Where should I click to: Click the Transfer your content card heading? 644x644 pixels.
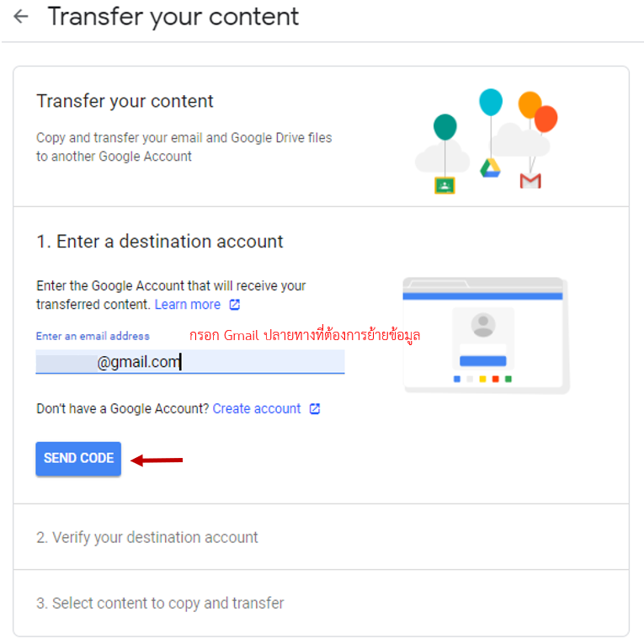(125, 102)
